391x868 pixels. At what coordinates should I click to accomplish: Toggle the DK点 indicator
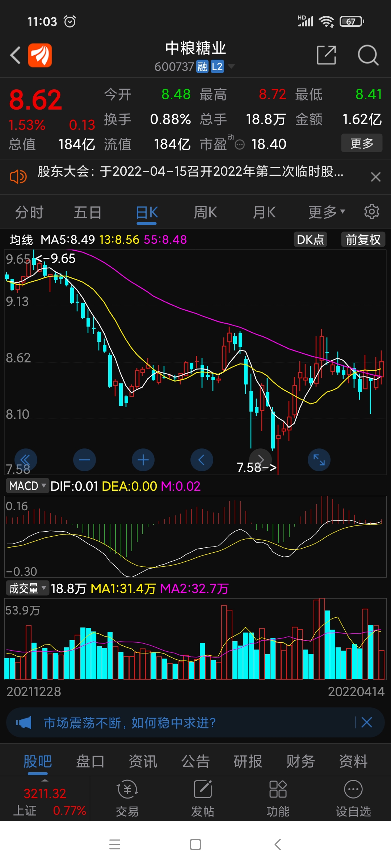[x=310, y=239]
